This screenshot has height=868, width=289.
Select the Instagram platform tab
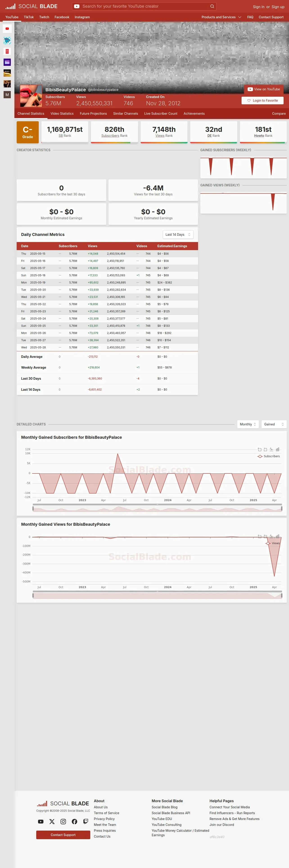click(x=82, y=17)
